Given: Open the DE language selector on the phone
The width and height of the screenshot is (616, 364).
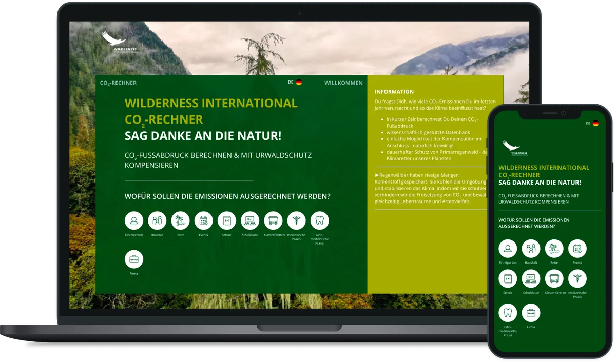Looking at the screenshot, I should point(592,123).
